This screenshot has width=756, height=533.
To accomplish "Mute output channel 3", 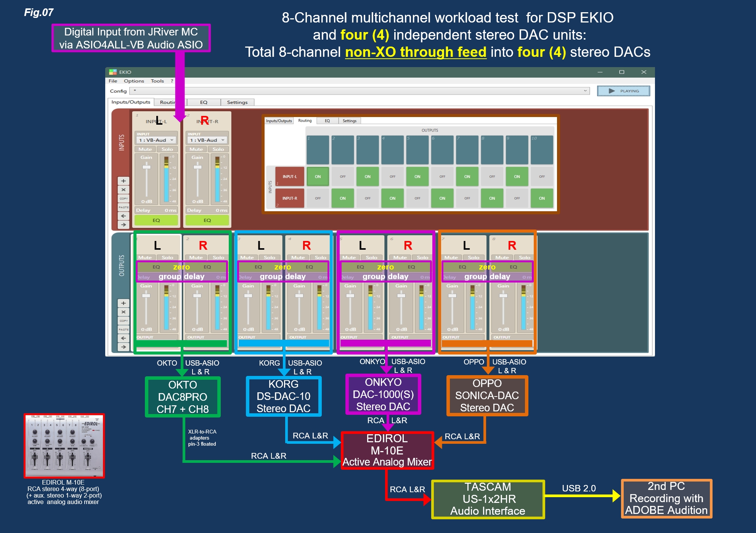I will [x=247, y=257].
